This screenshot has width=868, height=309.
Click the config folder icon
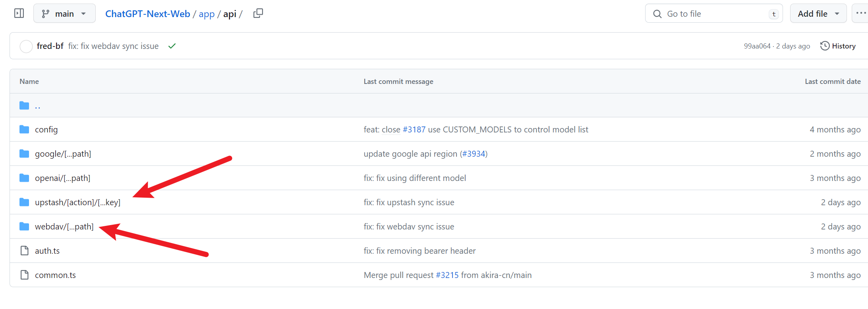pos(24,130)
